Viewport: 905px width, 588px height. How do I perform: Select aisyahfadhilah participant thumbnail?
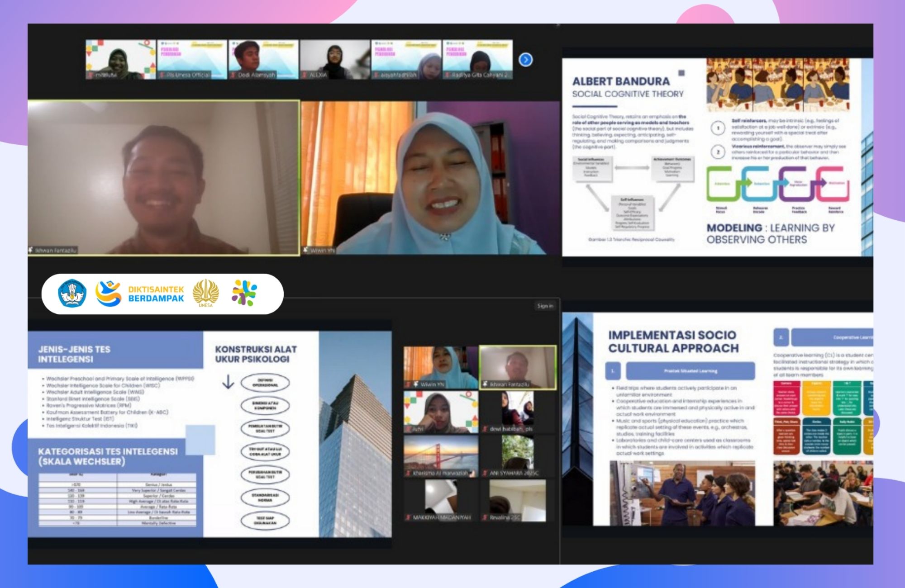[406, 60]
